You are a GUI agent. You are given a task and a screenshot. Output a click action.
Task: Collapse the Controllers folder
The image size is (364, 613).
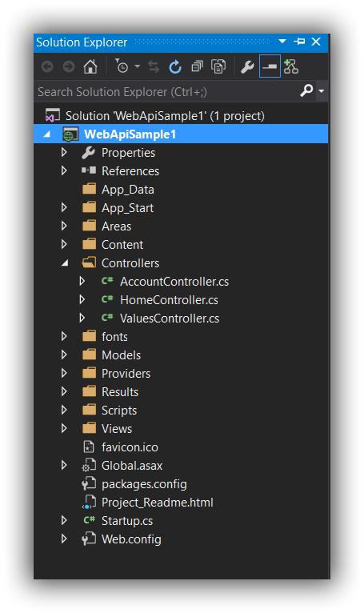coord(65,263)
